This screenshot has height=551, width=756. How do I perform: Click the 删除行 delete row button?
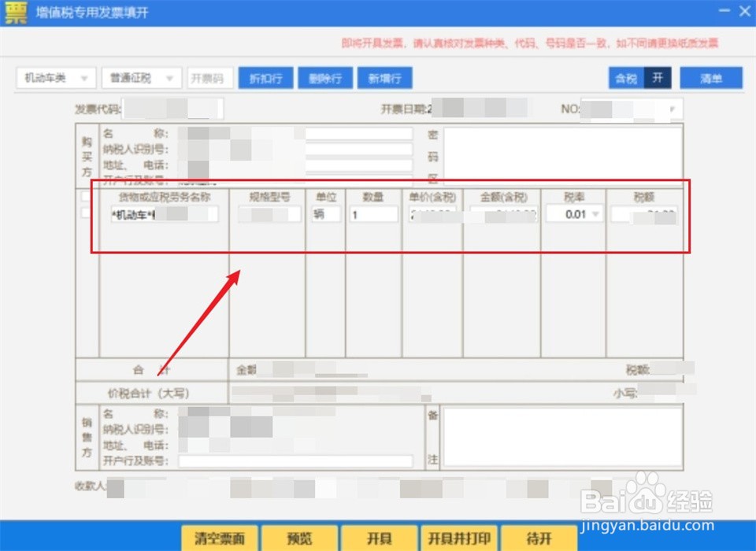click(x=325, y=77)
